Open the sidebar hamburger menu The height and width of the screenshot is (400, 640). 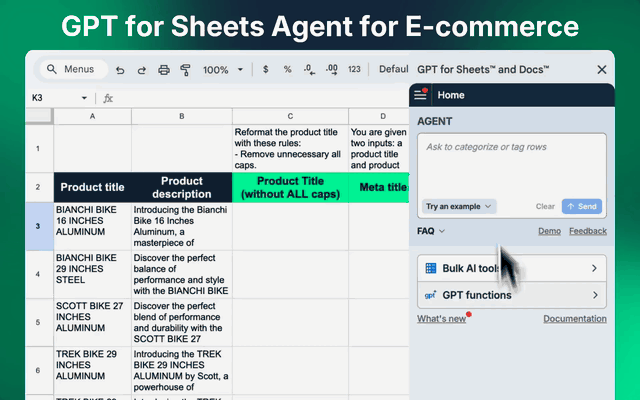click(420, 95)
